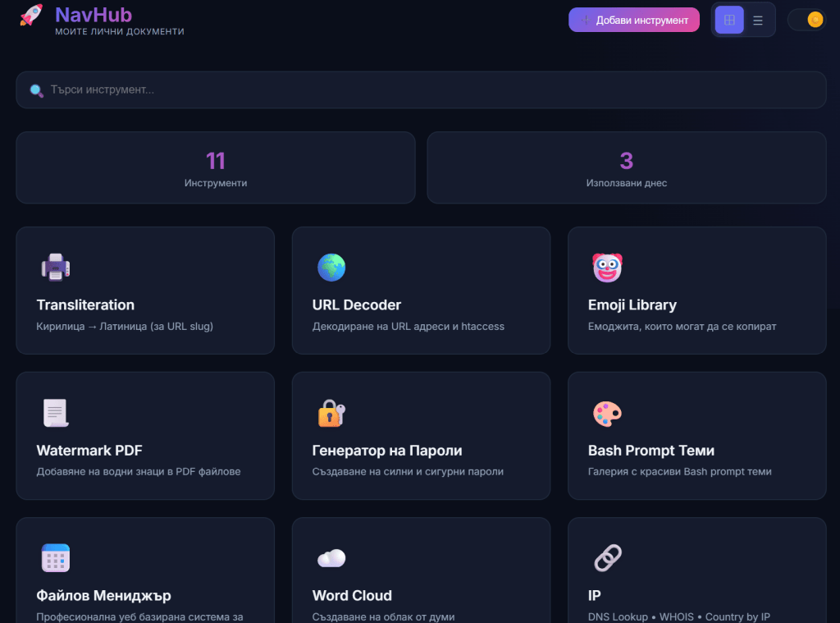Open the Transliteration tool title

(85, 305)
